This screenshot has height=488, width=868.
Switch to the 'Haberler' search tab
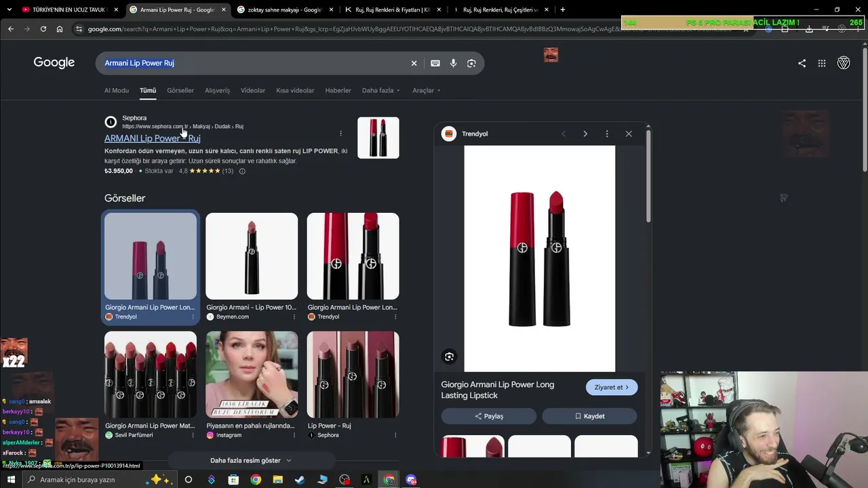pyautogui.click(x=338, y=90)
